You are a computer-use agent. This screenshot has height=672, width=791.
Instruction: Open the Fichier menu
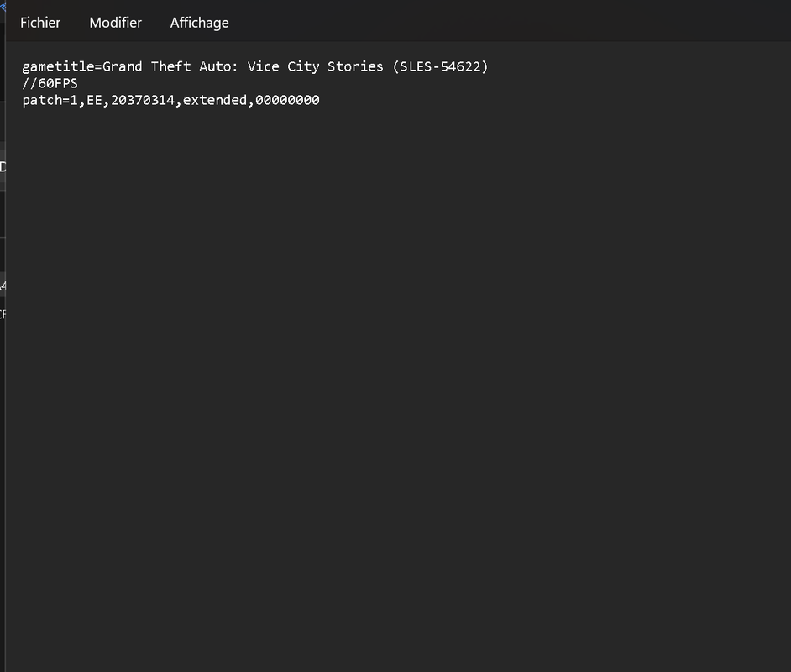point(39,23)
